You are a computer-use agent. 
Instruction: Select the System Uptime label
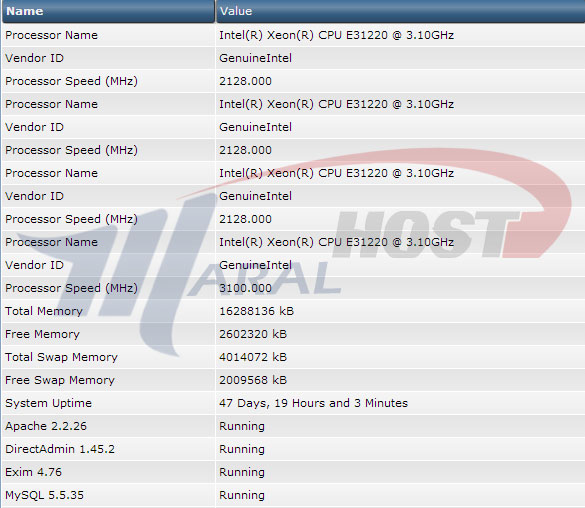[49, 403]
